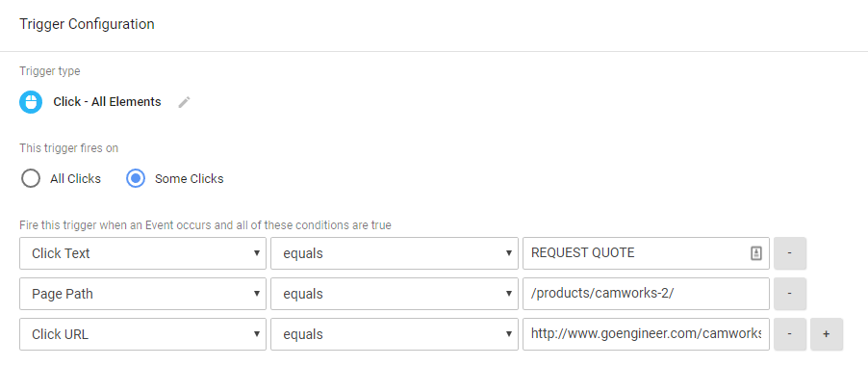Select the All Clicks radio button
868x366 pixels.
(x=31, y=179)
